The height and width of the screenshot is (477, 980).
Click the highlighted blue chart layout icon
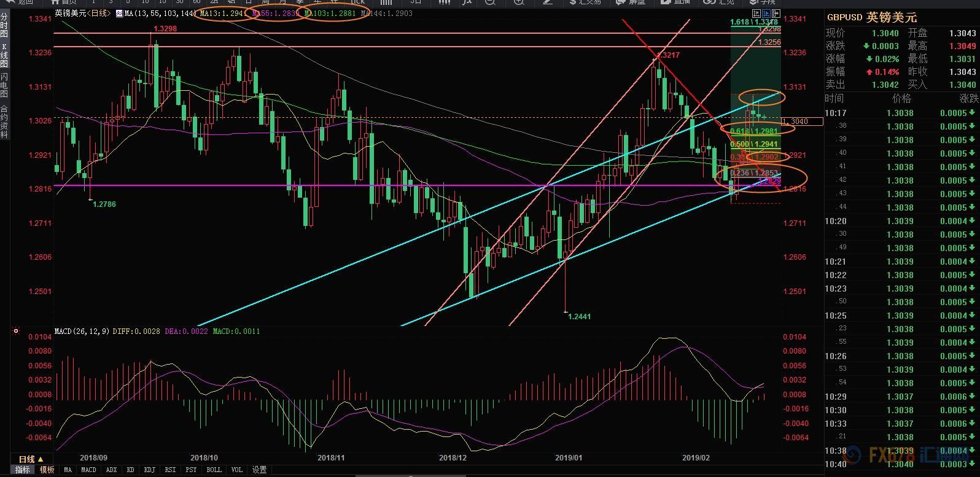(767, 13)
